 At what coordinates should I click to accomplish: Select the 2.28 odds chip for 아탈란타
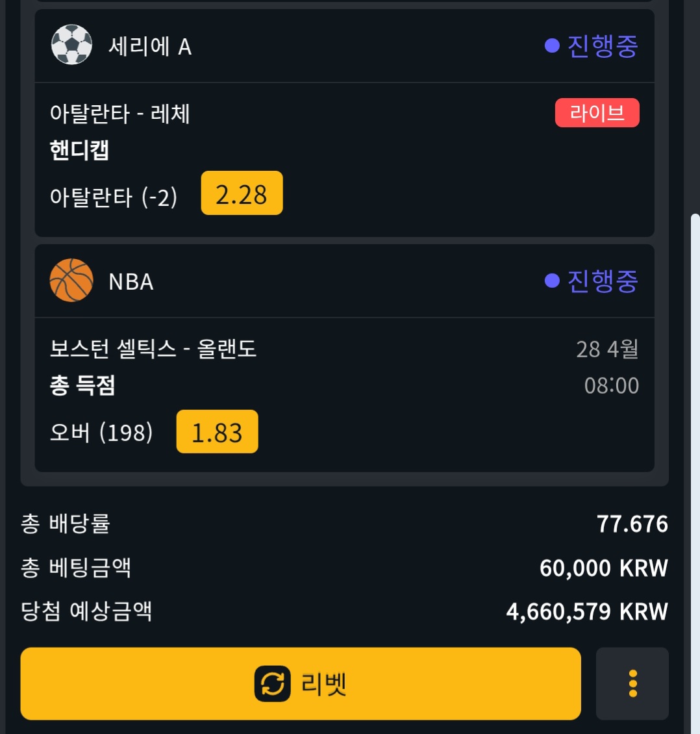point(242,194)
